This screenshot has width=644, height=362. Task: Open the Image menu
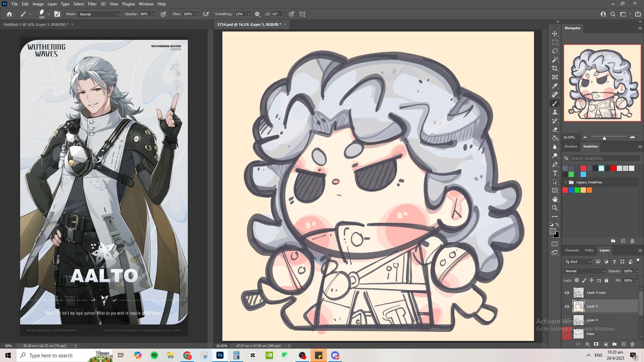pos(38,4)
